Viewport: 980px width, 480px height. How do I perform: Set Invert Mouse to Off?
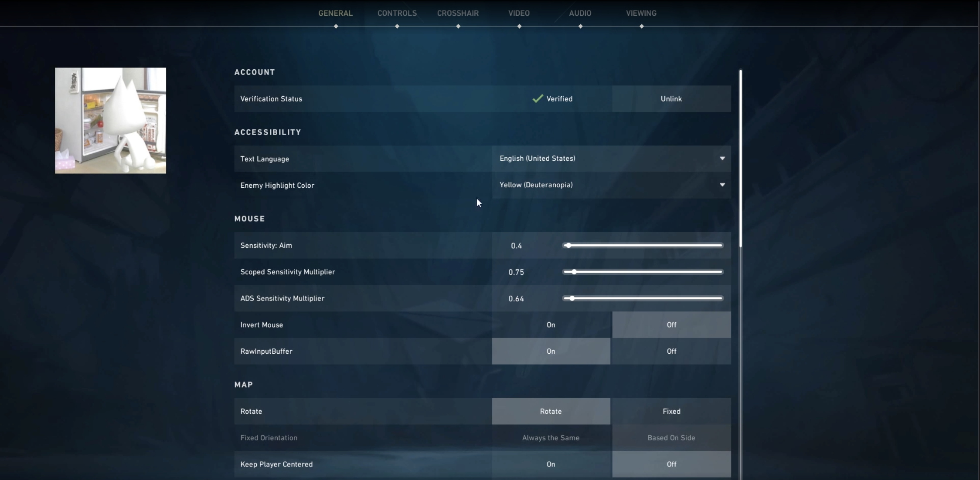click(672, 325)
